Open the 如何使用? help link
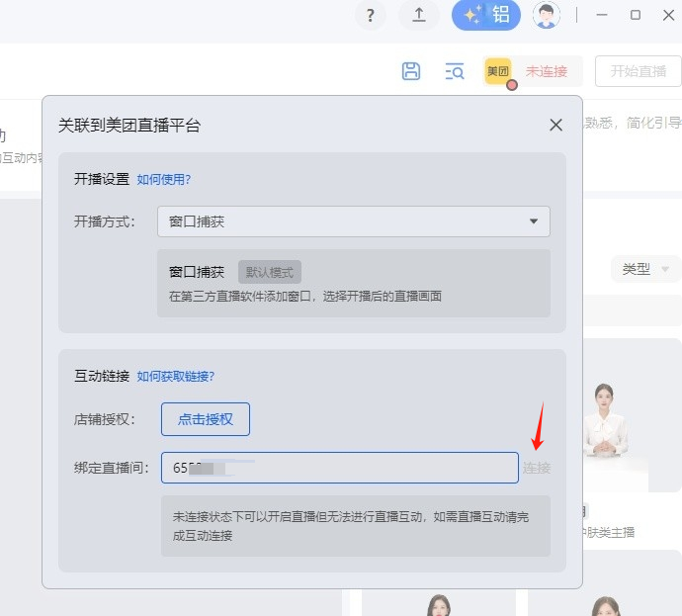Viewport: 682px width, 616px height. point(163,179)
